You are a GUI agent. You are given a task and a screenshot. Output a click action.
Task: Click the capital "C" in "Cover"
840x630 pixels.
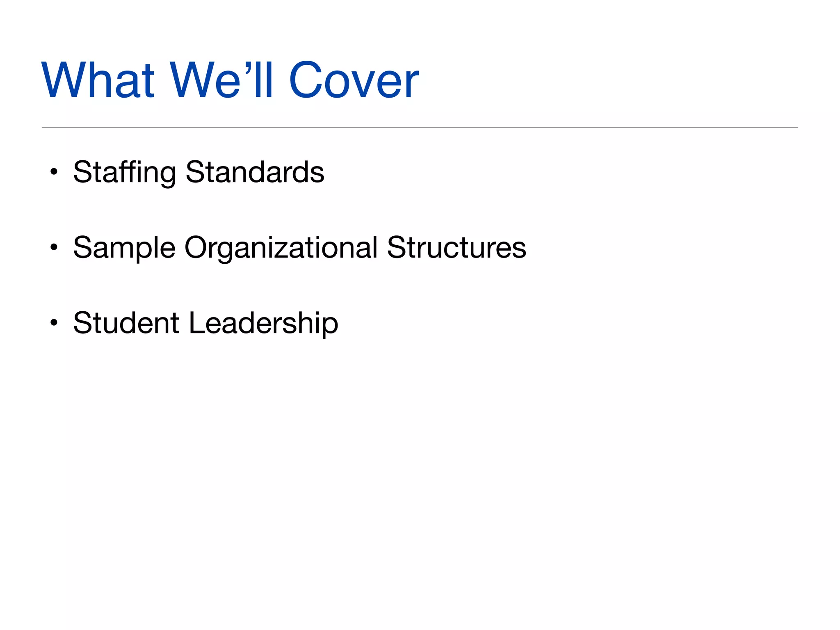[304, 80]
